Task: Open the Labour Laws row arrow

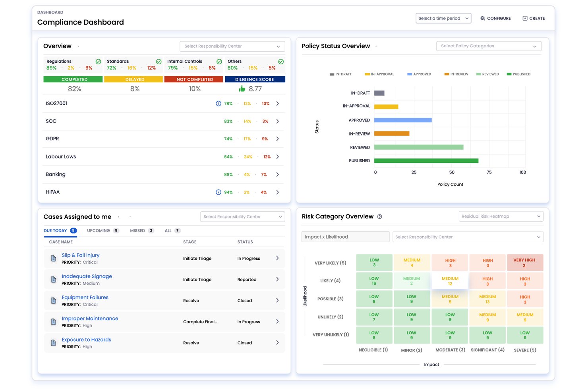Action: 277,157
